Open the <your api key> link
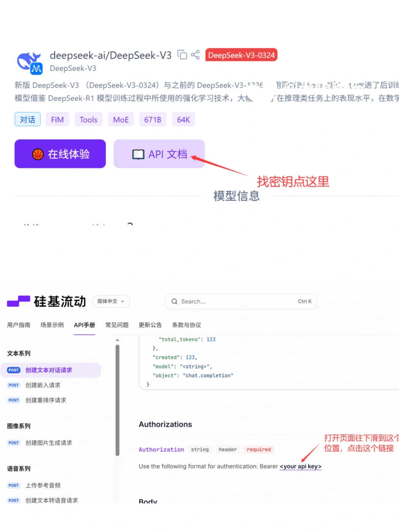Screen dimensions: 399x532 pyautogui.click(x=300, y=466)
